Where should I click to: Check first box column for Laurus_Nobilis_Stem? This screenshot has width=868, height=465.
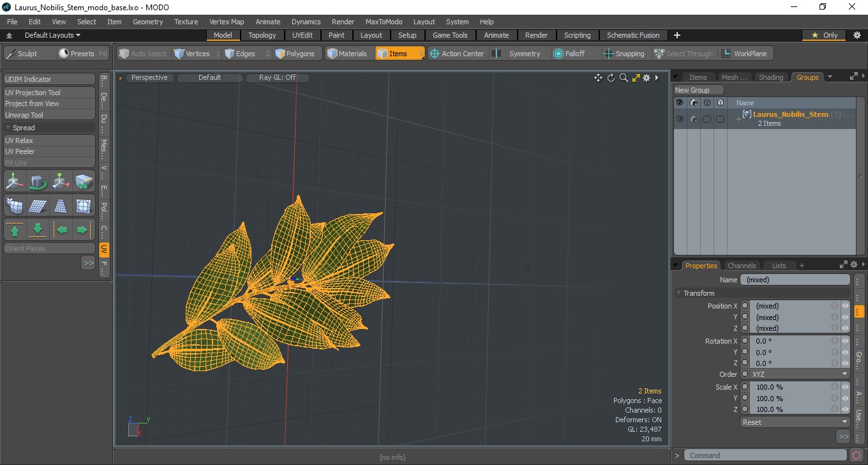coord(707,119)
